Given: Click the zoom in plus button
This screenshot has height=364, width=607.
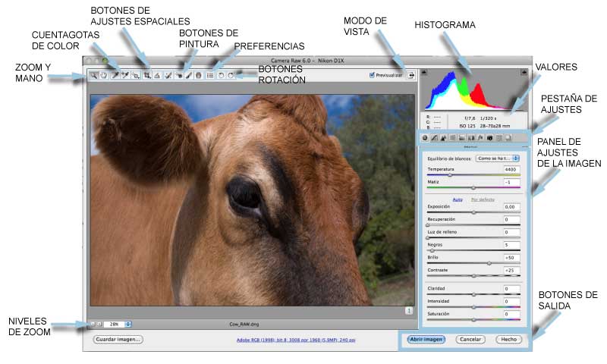Looking at the screenshot, I should point(99,324).
